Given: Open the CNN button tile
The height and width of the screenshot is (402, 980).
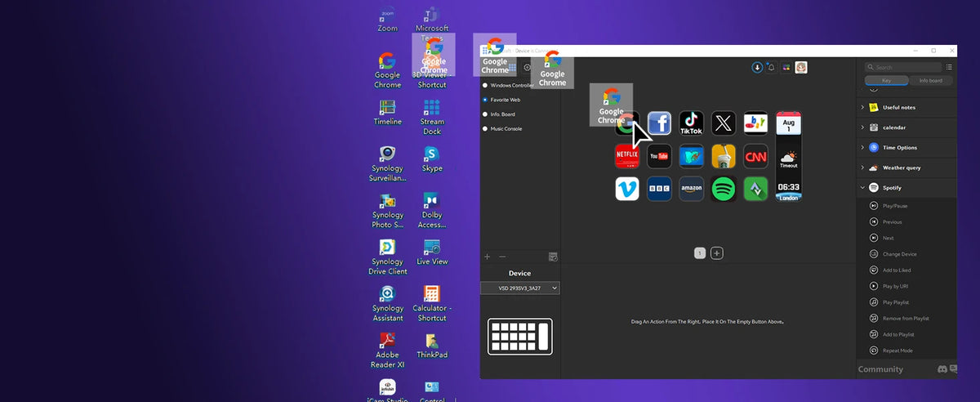Looking at the screenshot, I should click(x=755, y=156).
